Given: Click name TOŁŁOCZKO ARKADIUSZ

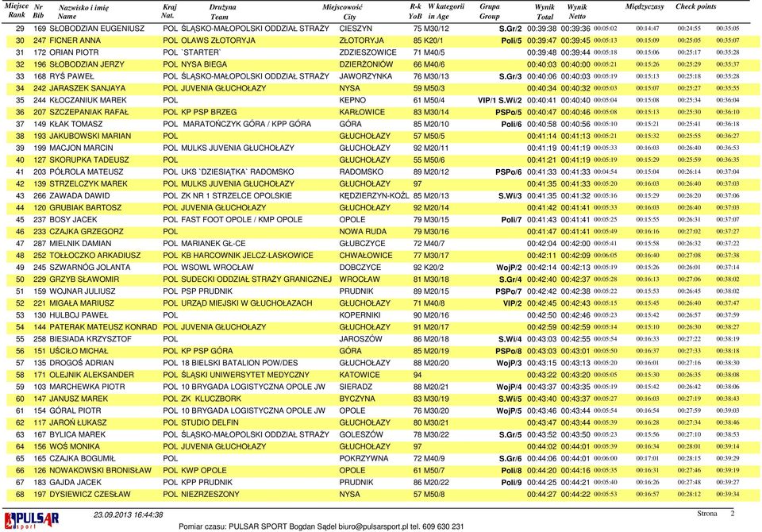Looking at the screenshot, I should [94, 256].
